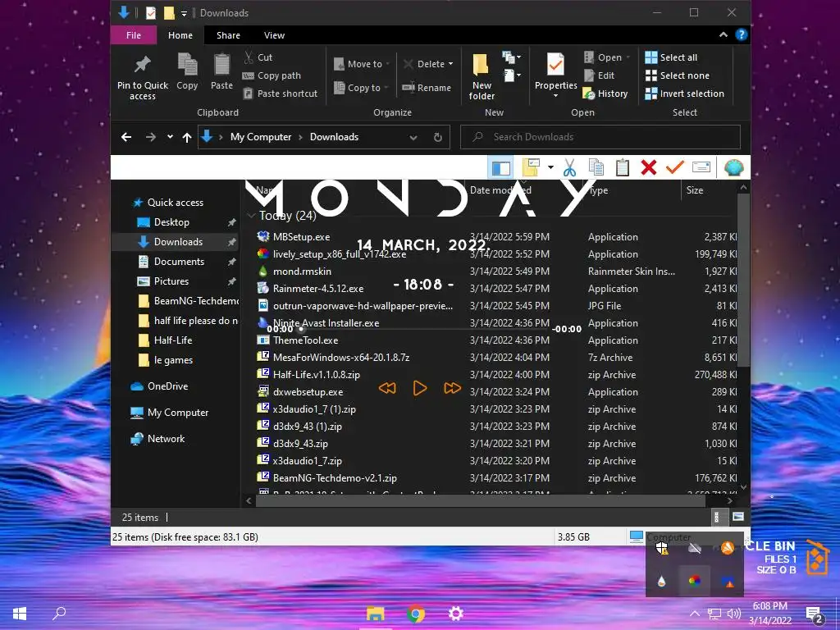Click the horizontal scrollbar of file list

481,501
